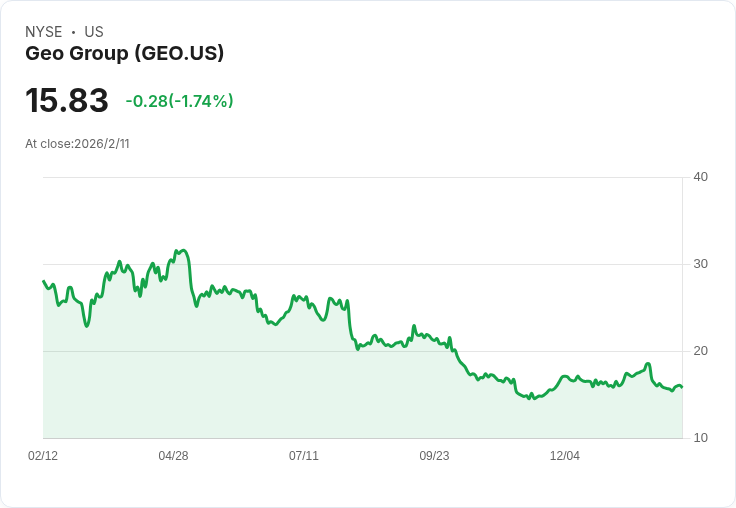Click the Geo Group (GEO.US) title
The image size is (736, 508).
click(x=124, y=54)
